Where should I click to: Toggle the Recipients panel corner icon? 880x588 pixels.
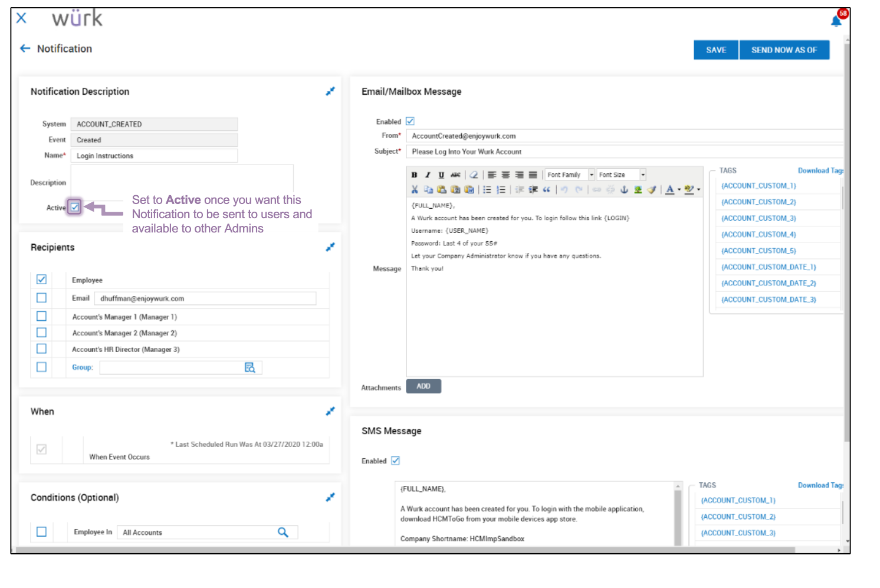[x=330, y=247]
